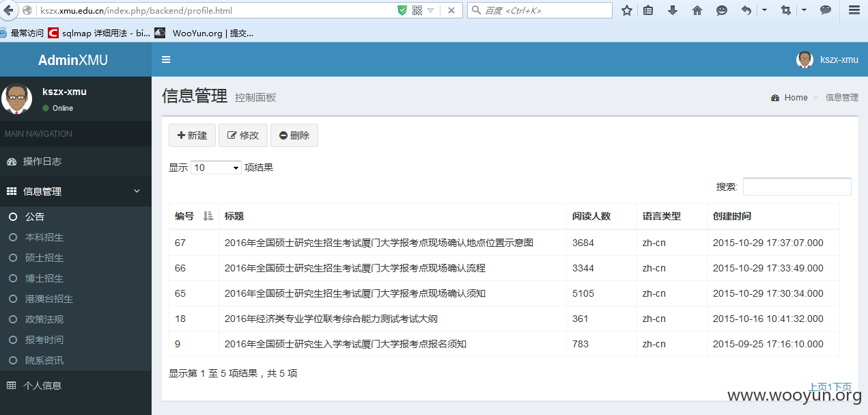The image size is (868, 415).
Task: Select 本科招生 in the sidebar
Action: [x=75, y=237]
